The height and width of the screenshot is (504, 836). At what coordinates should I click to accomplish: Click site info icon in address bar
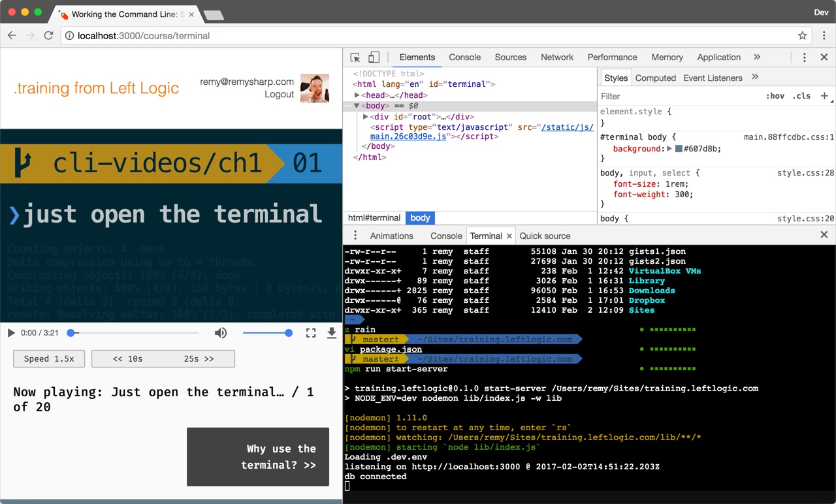point(69,35)
